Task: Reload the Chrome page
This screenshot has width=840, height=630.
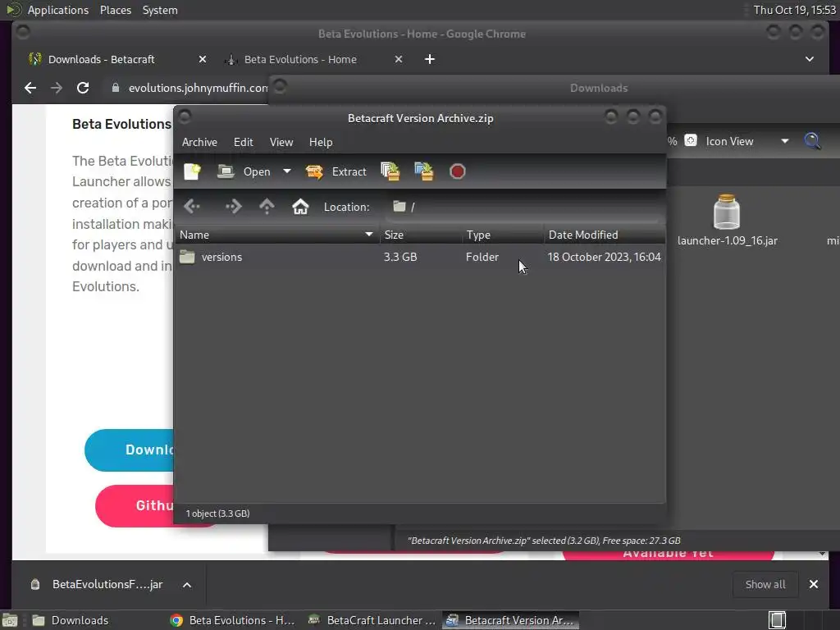Action: 83,88
